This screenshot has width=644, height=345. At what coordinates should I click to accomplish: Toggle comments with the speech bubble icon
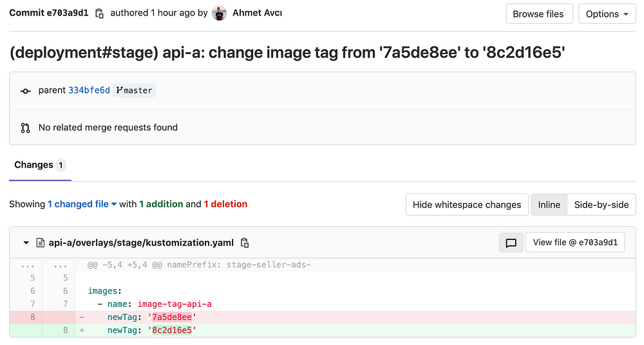pos(511,242)
